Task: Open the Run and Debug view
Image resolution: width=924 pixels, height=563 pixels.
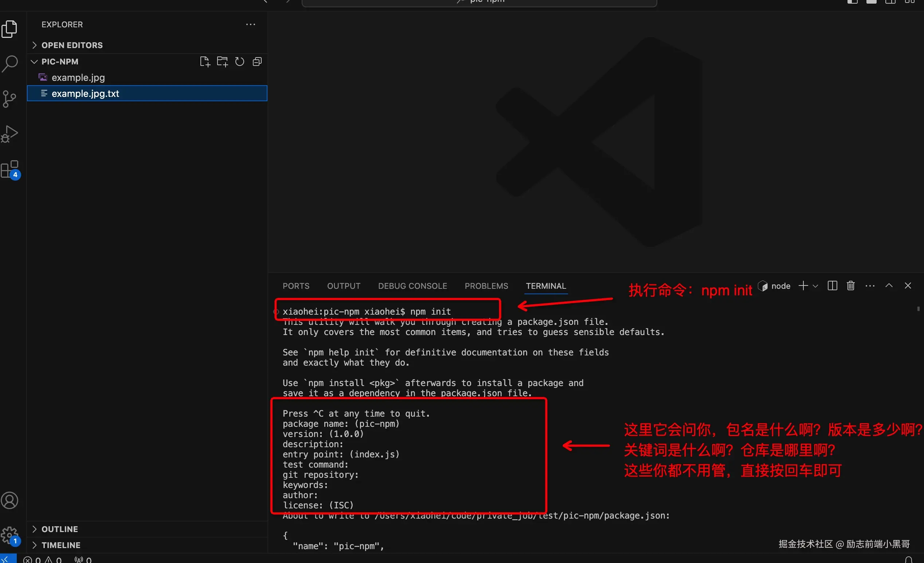Action: [9, 134]
